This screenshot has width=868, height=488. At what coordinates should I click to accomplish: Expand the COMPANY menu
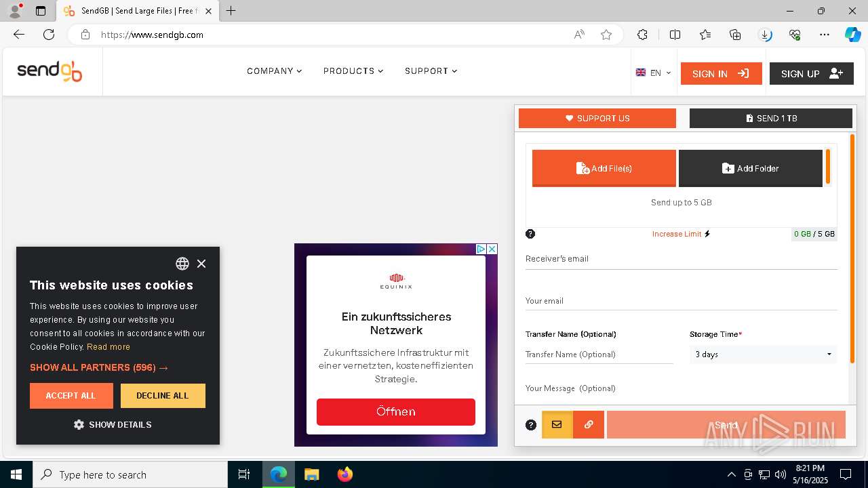pos(275,71)
